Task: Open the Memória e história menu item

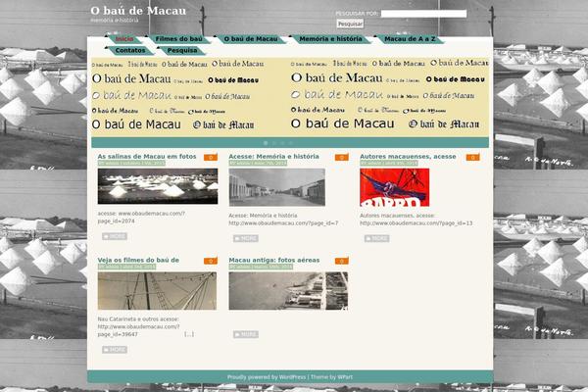Action: (x=330, y=39)
